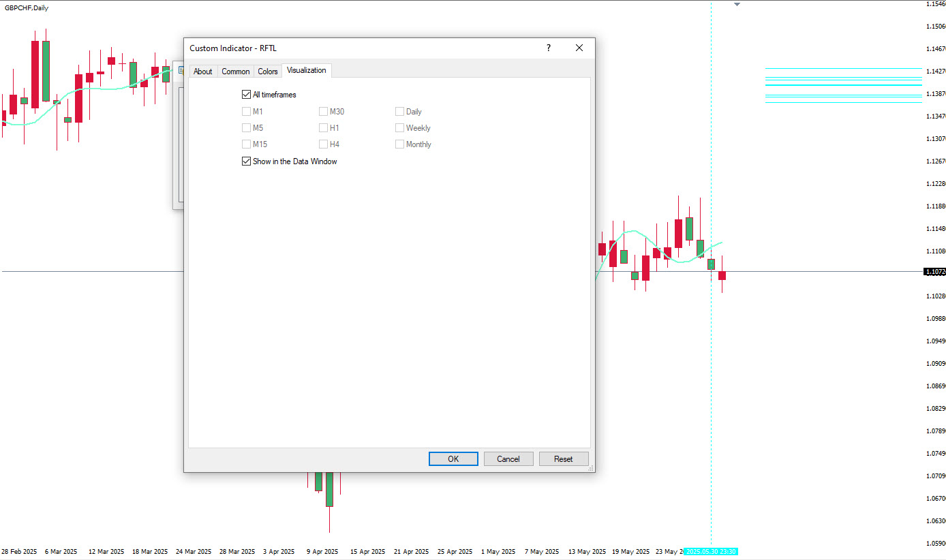Click the chart shift triangle marker

point(737,5)
